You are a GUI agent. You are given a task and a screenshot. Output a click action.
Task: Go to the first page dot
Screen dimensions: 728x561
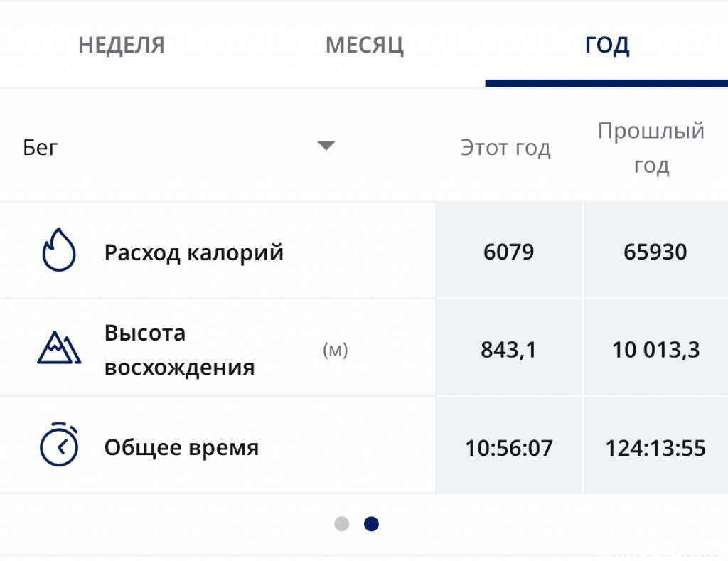click(x=342, y=524)
